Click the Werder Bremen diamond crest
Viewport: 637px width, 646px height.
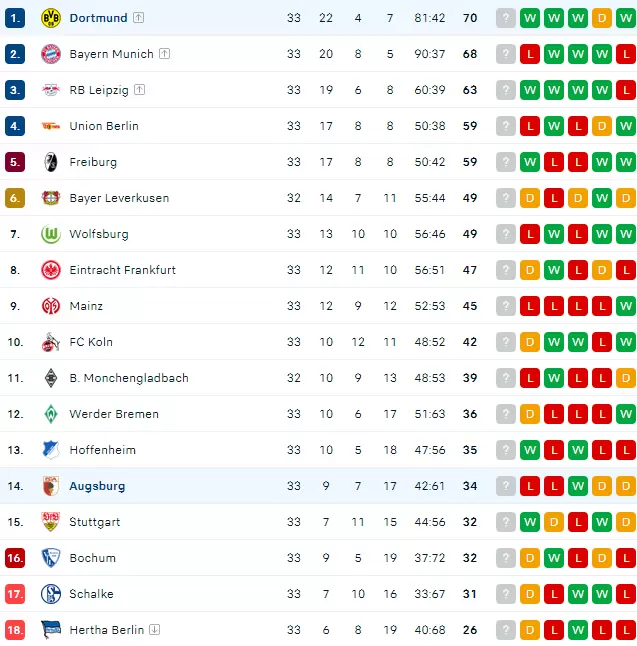tap(51, 414)
